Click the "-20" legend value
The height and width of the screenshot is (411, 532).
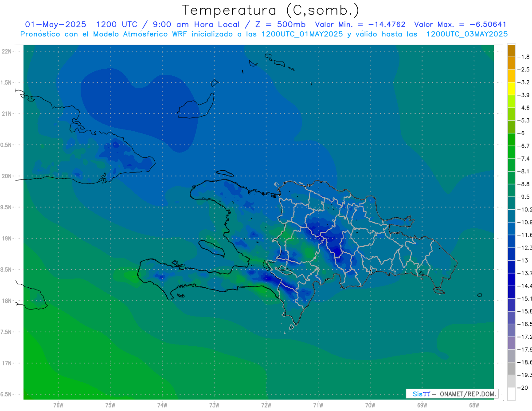(522, 388)
